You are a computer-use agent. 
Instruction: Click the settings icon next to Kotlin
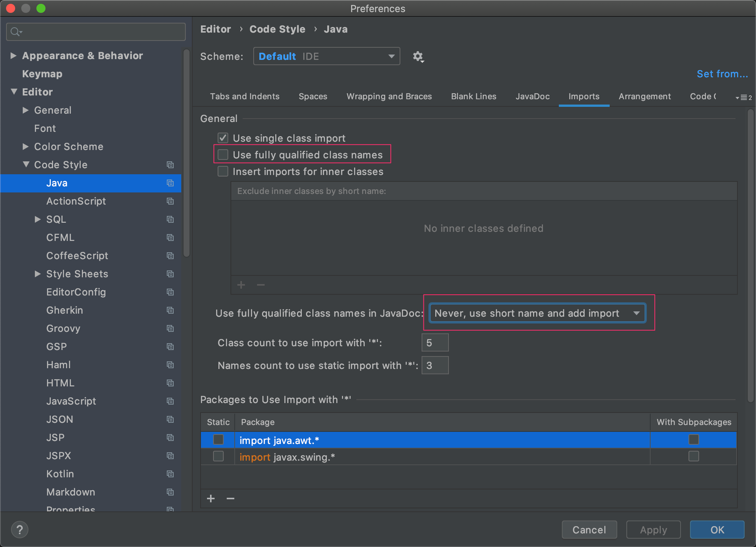pyautogui.click(x=170, y=474)
